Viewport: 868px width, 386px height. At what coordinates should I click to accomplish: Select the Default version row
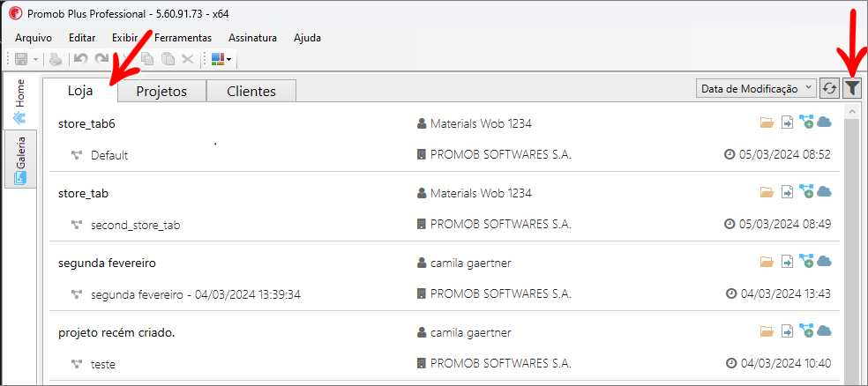[x=109, y=155]
